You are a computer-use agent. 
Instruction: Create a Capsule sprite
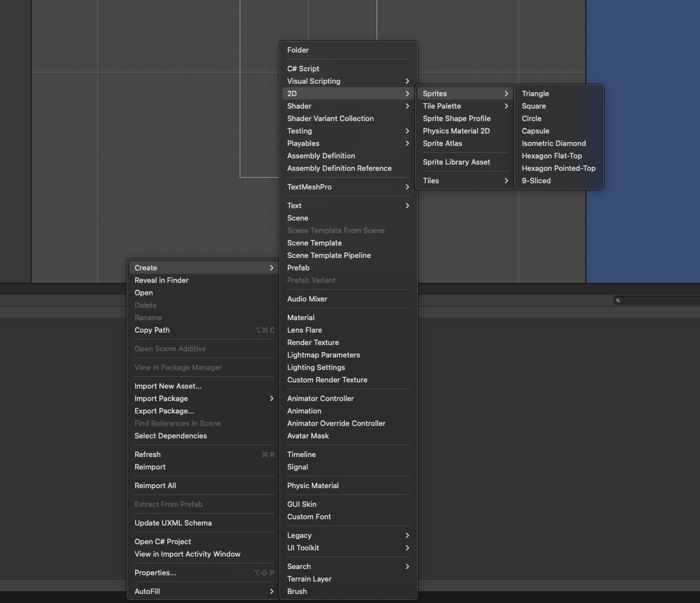559,131
